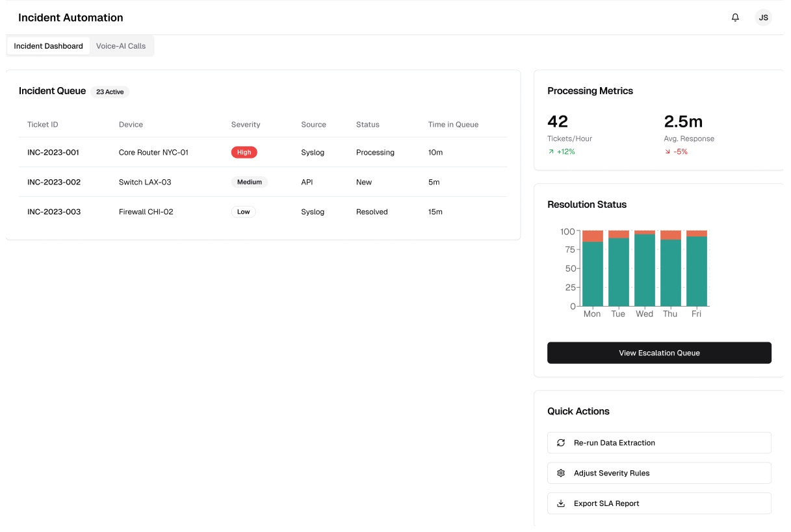Click the Thu bar in Resolution Status chart
The height and width of the screenshot is (532, 791).
670,268
